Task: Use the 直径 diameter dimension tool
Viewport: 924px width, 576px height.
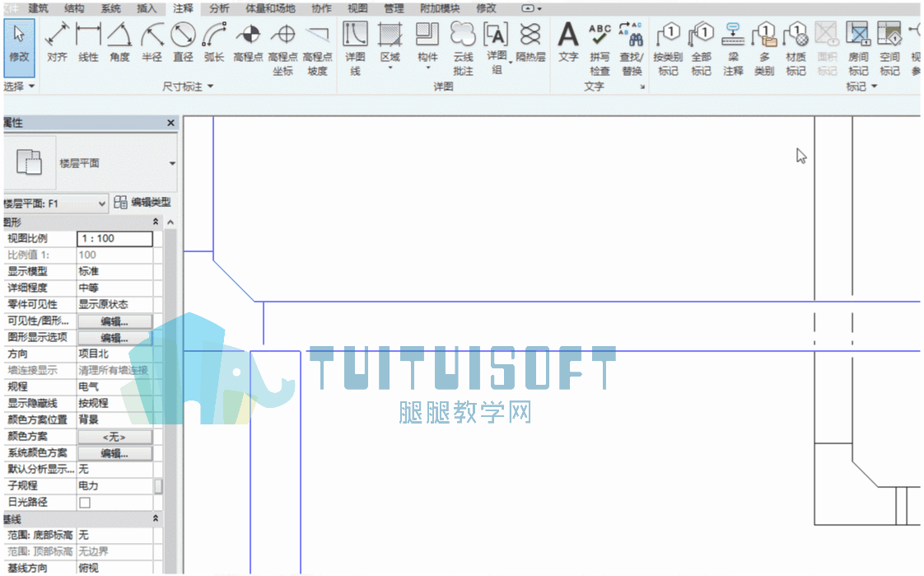Action: [x=183, y=43]
